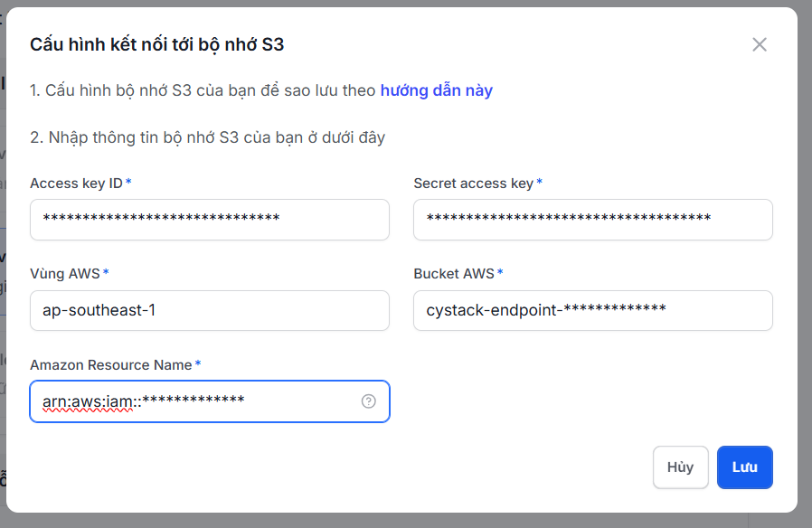Image resolution: width=812 pixels, height=528 pixels.
Task: Focus the Access key ID input field
Action: point(210,219)
